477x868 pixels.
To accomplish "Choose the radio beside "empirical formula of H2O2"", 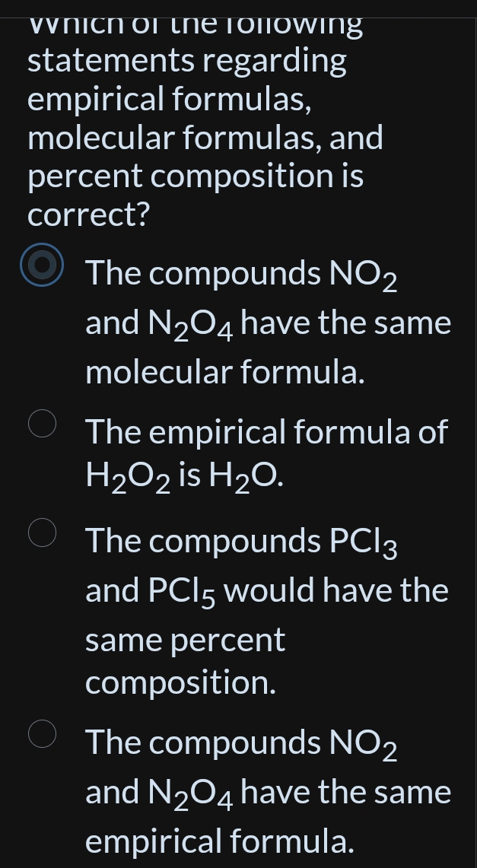I will pos(42,424).
